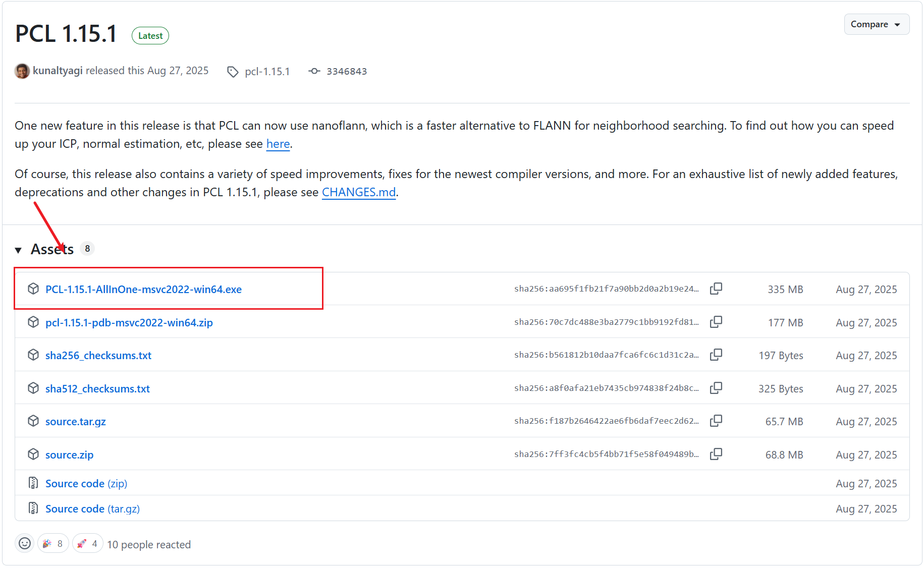Download sha512_checksums.txt
924x569 pixels.
point(97,389)
